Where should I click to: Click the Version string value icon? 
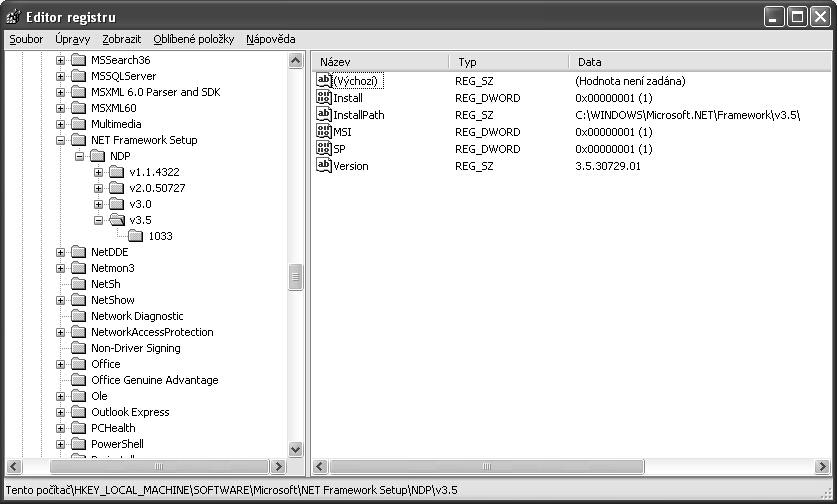323,166
